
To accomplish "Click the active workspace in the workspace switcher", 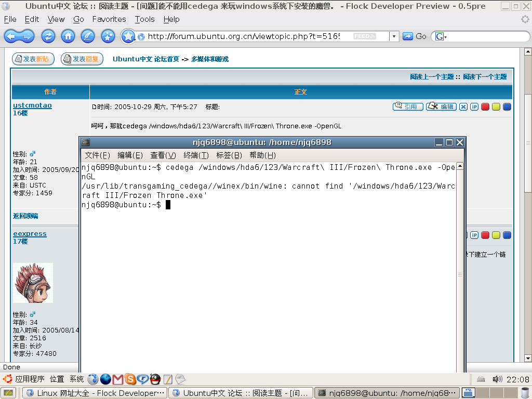I will point(468,393).
